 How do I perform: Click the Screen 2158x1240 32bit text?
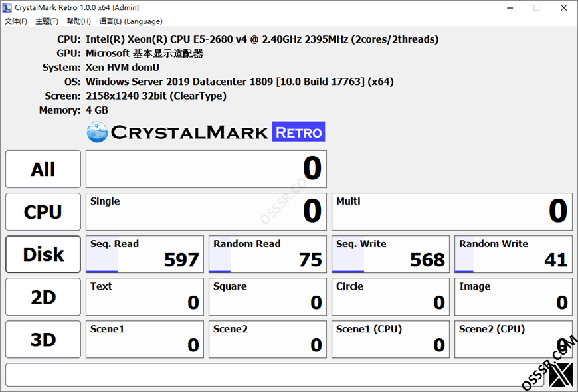(x=156, y=96)
